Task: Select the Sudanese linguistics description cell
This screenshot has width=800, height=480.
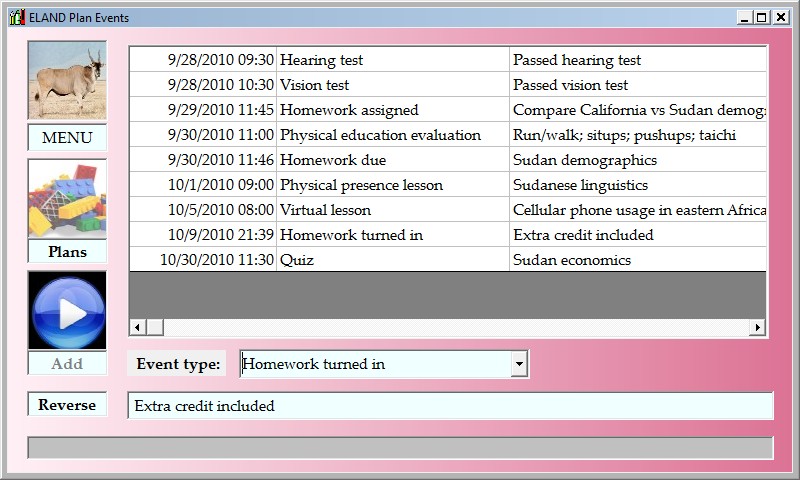Action: click(637, 185)
